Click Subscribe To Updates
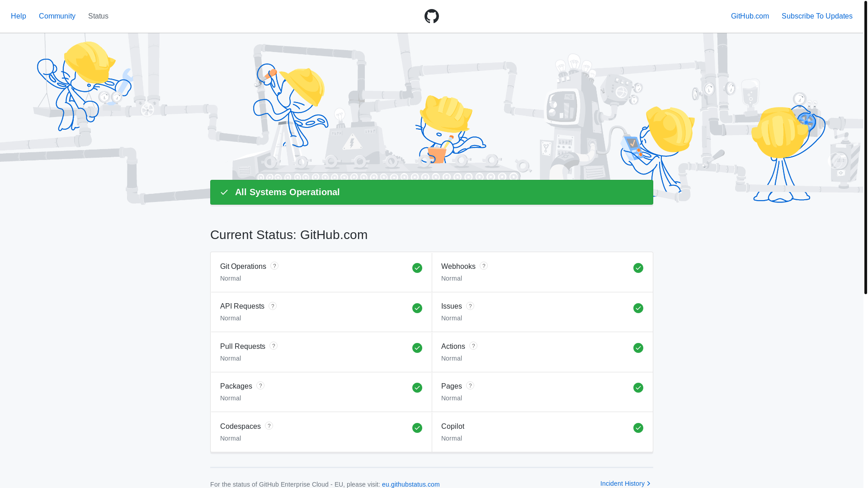 tap(817, 16)
